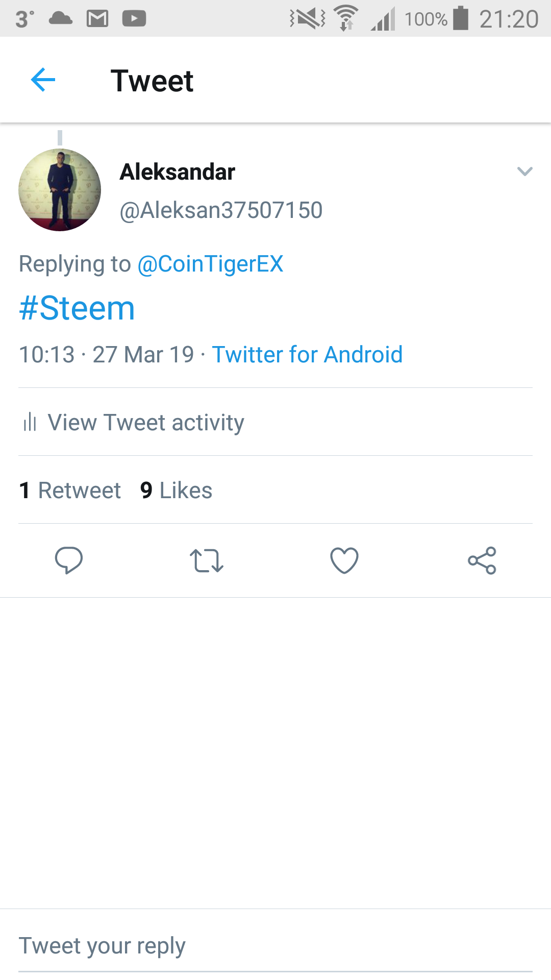Tap the Aleksandar display name
Image resolution: width=551 pixels, height=980 pixels.
point(178,172)
